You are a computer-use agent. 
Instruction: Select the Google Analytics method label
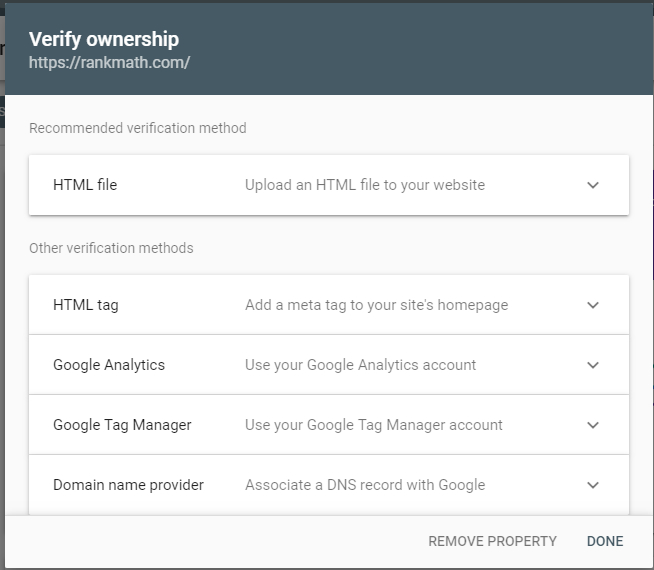click(109, 365)
